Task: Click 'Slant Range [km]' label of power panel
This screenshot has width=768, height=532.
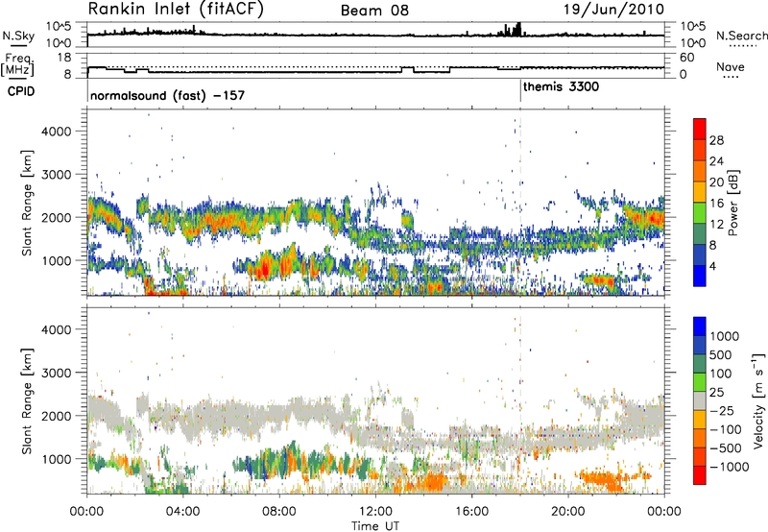Action: 27,204
